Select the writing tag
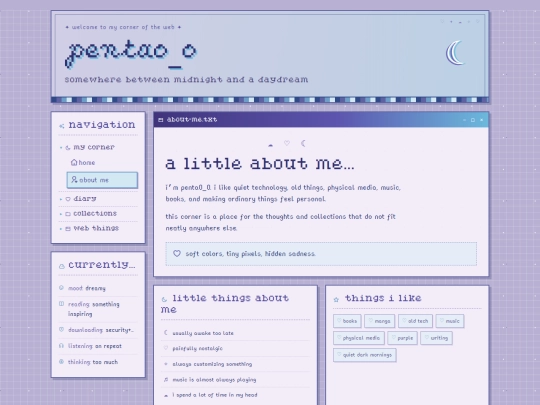Screen dimensions: 540x405 coord(436,338)
